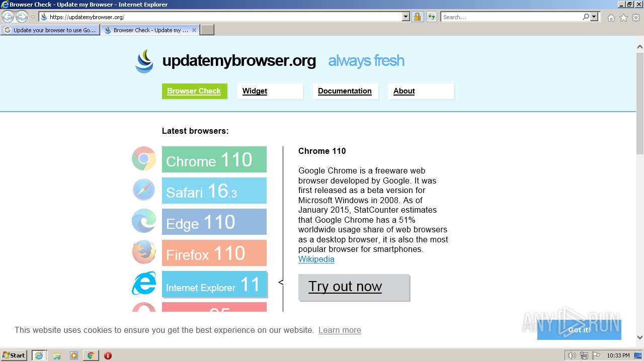Open the recent pages dropdown arrow
The image size is (644, 362).
[33, 17]
